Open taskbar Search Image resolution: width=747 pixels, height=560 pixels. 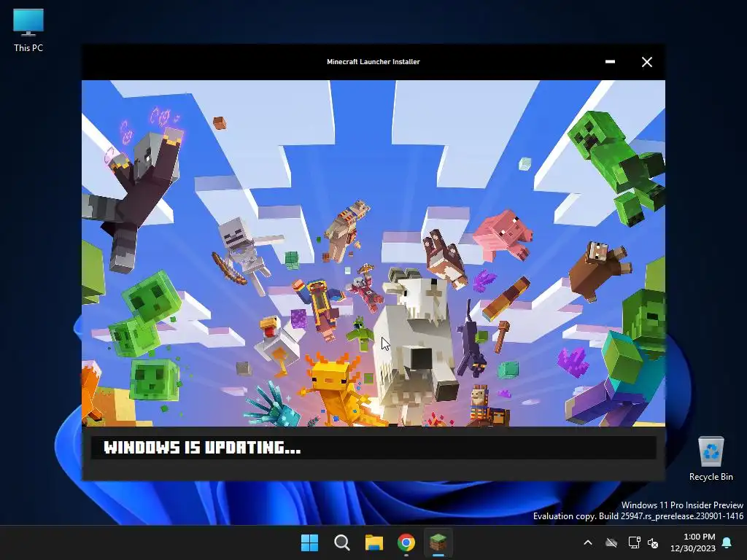341,542
